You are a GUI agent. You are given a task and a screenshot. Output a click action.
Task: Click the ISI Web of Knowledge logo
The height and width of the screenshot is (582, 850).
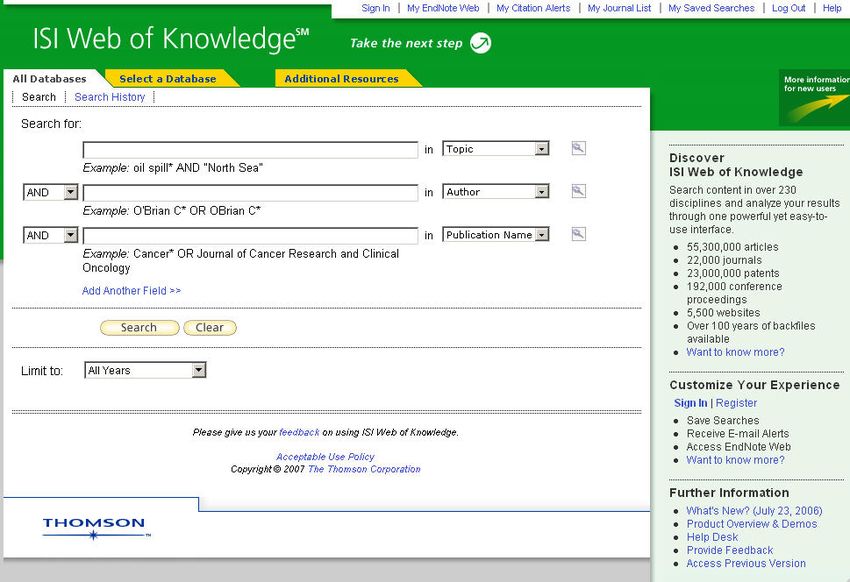171,39
